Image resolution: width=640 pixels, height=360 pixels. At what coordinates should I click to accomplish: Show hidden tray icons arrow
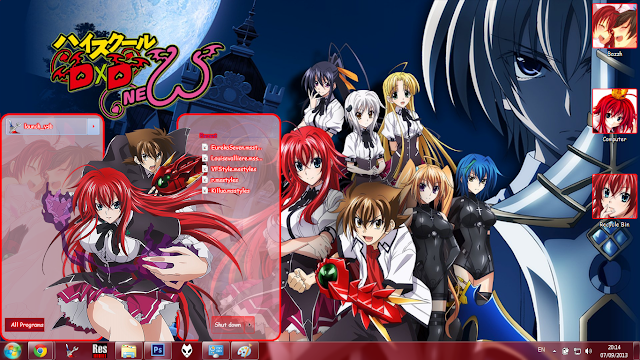pyautogui.click(x=554, y=351)
